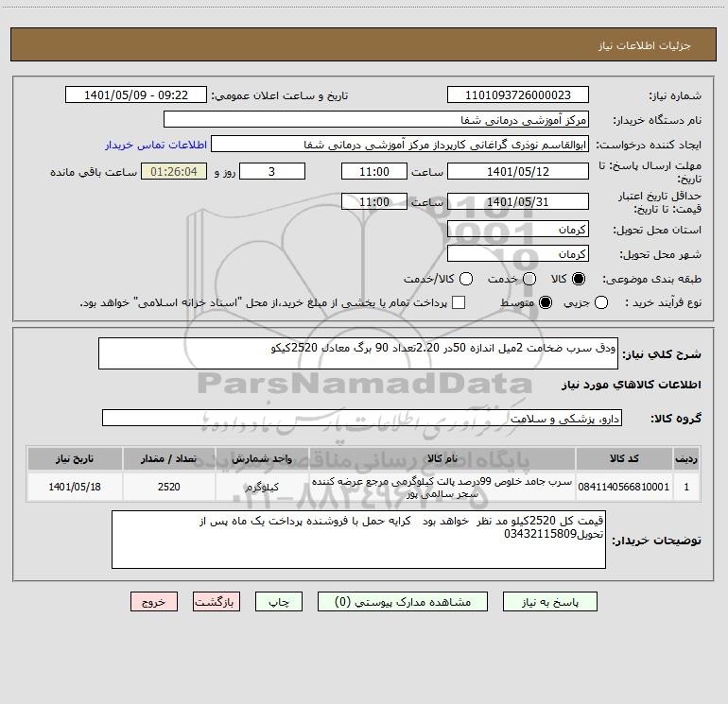Click the نام کالا column header
The height and width of the screenshot is (704, 728).
pyautogui.click(x=442, y=459)
